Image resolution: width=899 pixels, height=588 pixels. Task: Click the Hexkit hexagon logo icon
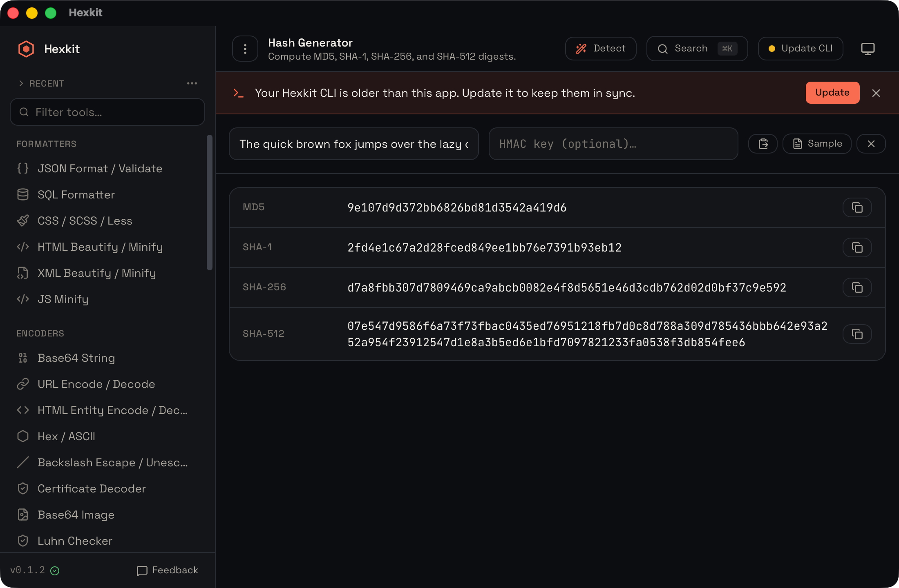point(26,49)
